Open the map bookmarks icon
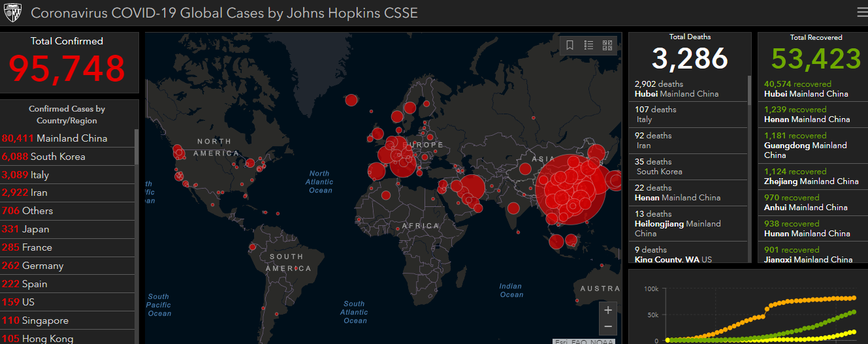This screenshot has height=344, width=868. (x=570, y=45)
